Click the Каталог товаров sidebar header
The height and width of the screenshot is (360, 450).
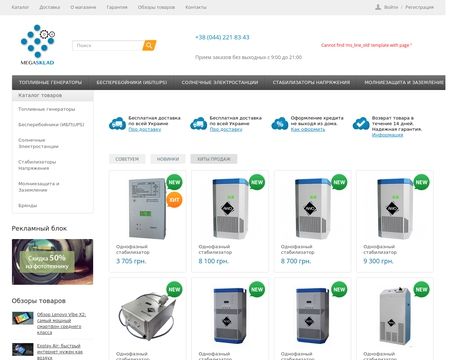53,95
